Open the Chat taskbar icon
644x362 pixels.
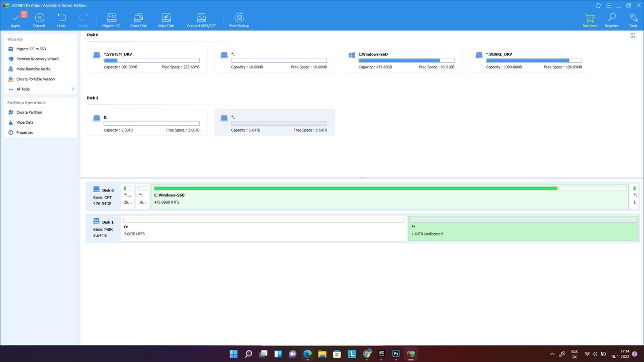292,353
